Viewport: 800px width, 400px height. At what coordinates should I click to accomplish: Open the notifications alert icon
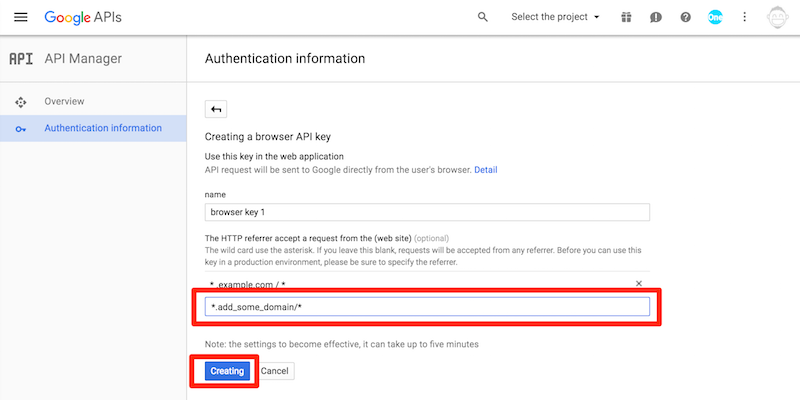pos(656,17)
